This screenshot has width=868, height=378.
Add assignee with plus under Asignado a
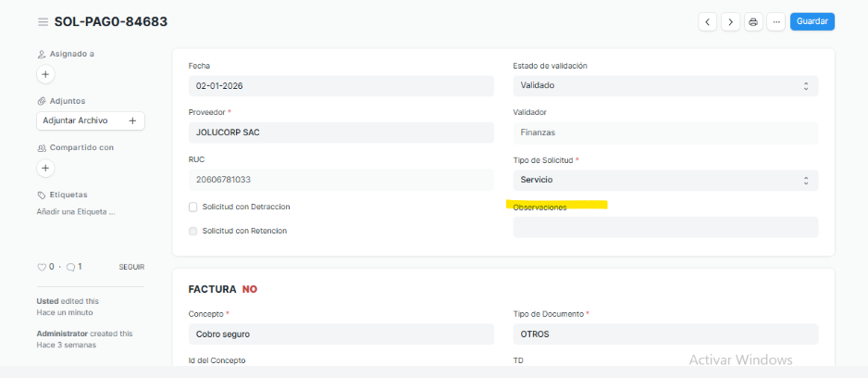click(x=46, y=74)
